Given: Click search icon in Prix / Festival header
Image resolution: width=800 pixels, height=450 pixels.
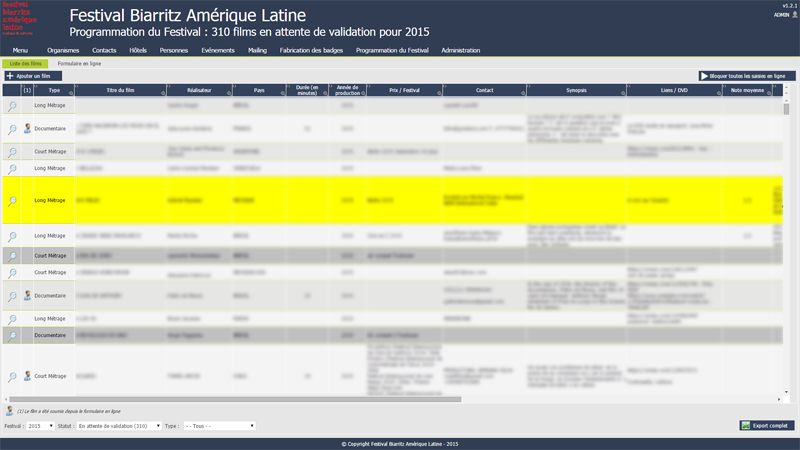Looking at the screenshot, I should [x=439, y=93].
